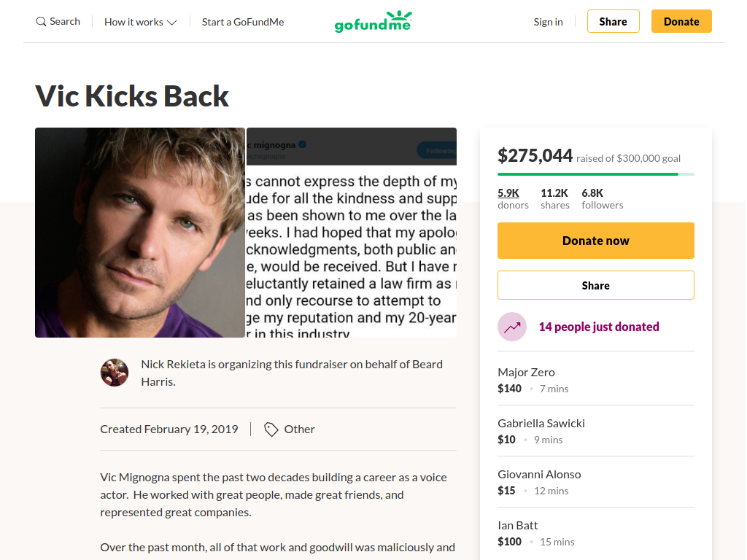This screenshot has width=747, height=560.
Task: Click the How it works chevron arrow
Action: click(x=172, y=23)
